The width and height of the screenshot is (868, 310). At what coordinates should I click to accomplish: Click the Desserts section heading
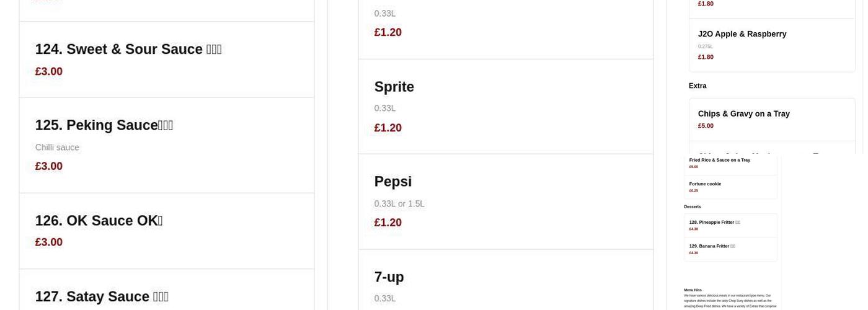692,206
